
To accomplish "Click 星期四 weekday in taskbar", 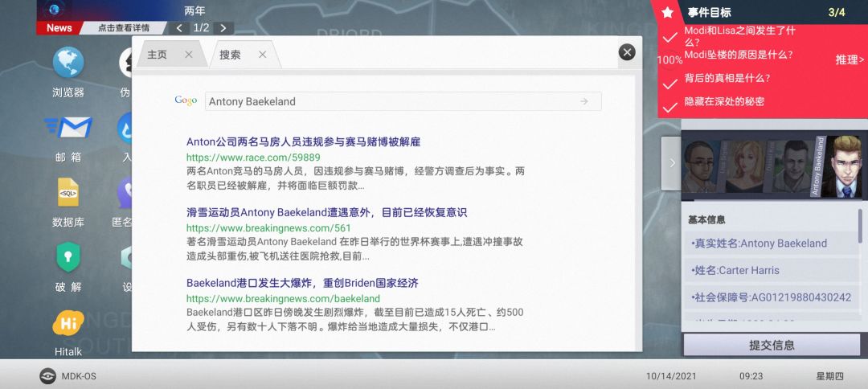I will pyautogui.click(x=829, y=376).
